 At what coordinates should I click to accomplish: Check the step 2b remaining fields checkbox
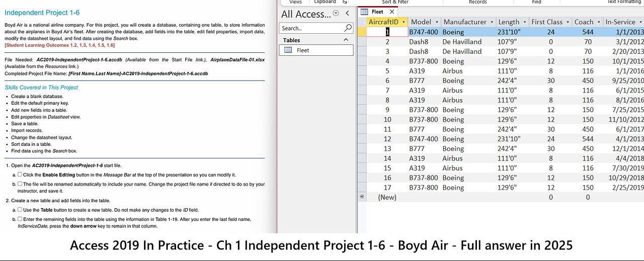[20, 219]
